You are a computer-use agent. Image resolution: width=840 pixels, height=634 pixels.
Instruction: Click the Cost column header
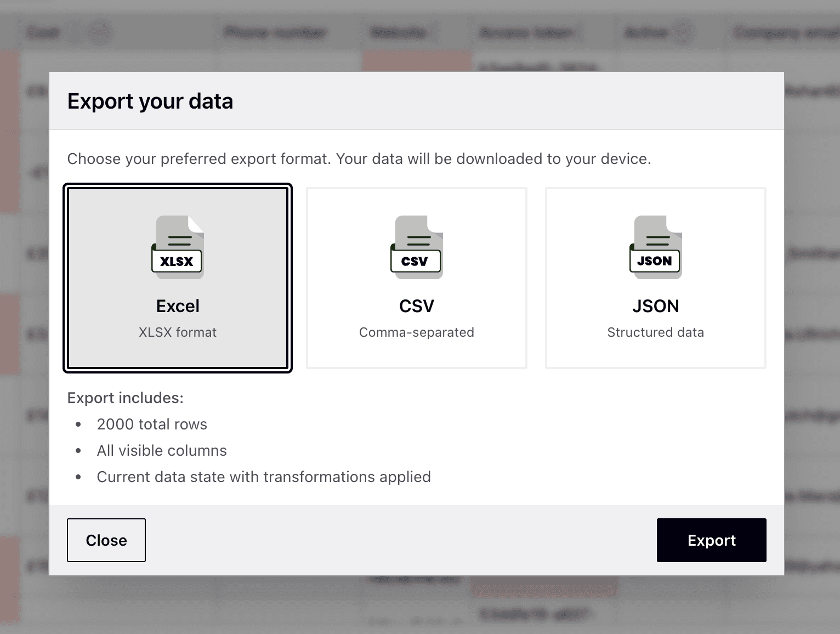click(42, 32)
